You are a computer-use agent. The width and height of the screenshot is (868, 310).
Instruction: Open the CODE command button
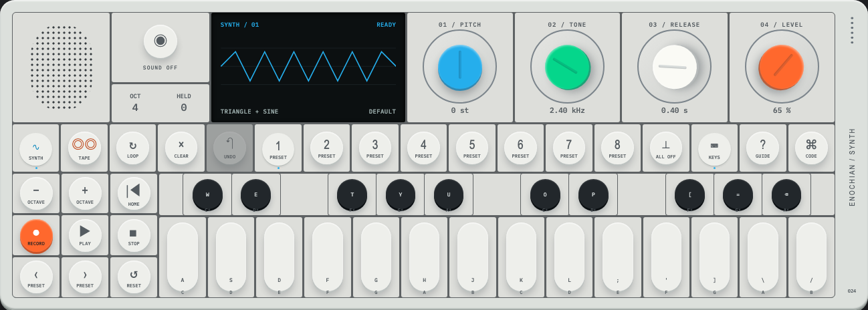[x=811, y=148]
